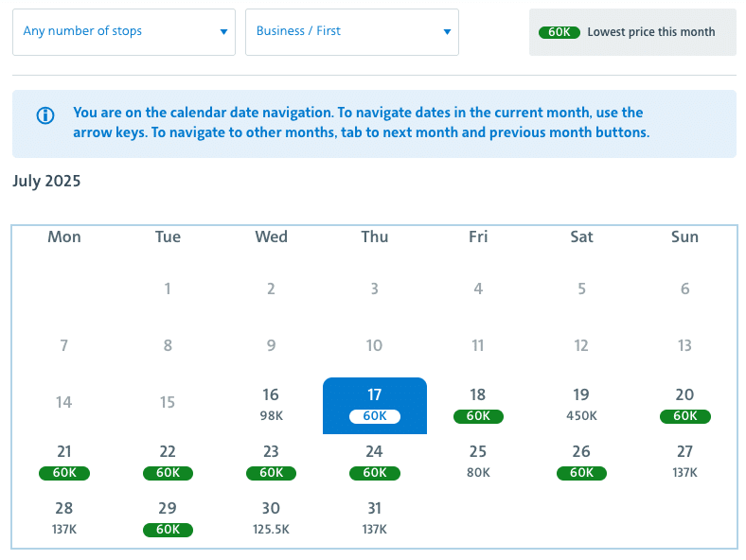The height and width of the screenshot is (560, 746).
Task: Choose July 30 priced at 125.5K
Action: [x=271, y=517]
